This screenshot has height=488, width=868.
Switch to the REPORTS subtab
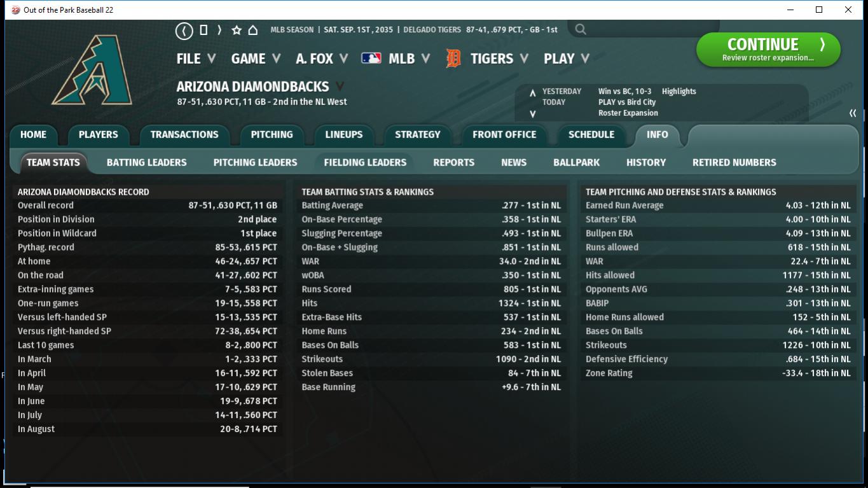453,162
